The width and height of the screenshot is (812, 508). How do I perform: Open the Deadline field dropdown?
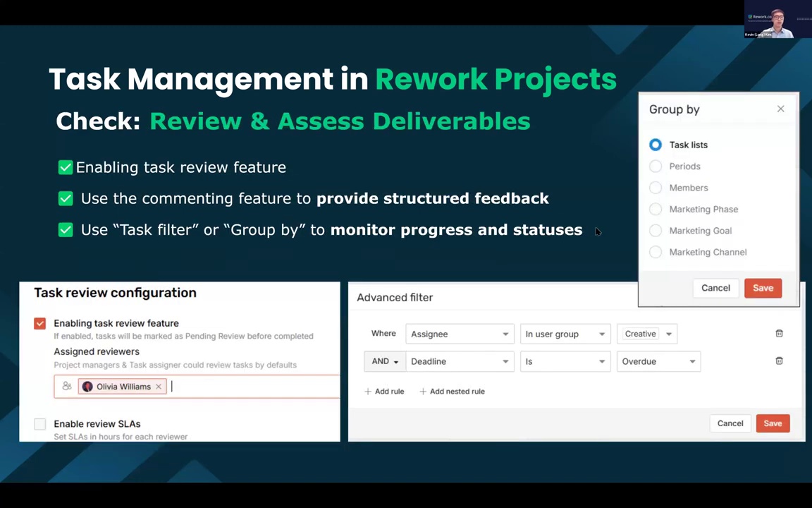[460, 361]
